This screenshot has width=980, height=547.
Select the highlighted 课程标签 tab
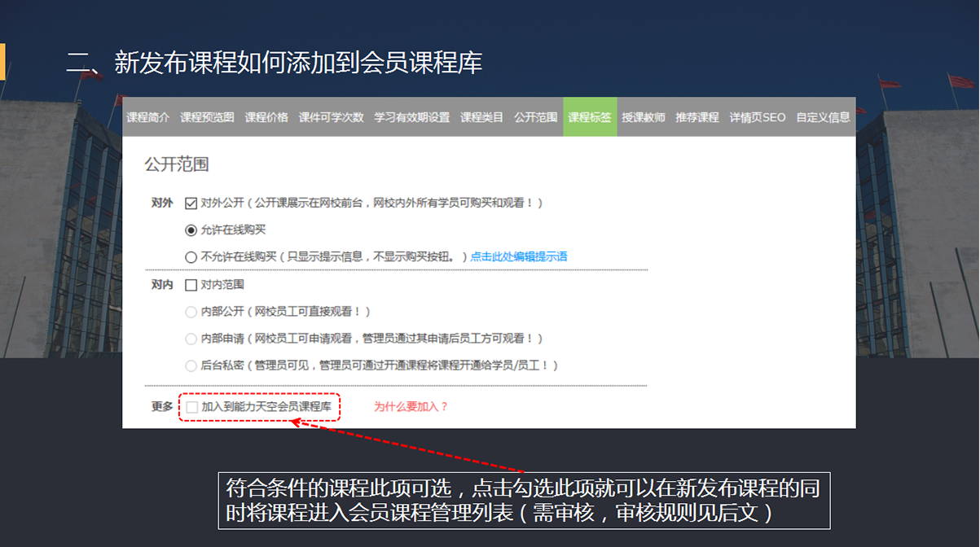[590, 117]
